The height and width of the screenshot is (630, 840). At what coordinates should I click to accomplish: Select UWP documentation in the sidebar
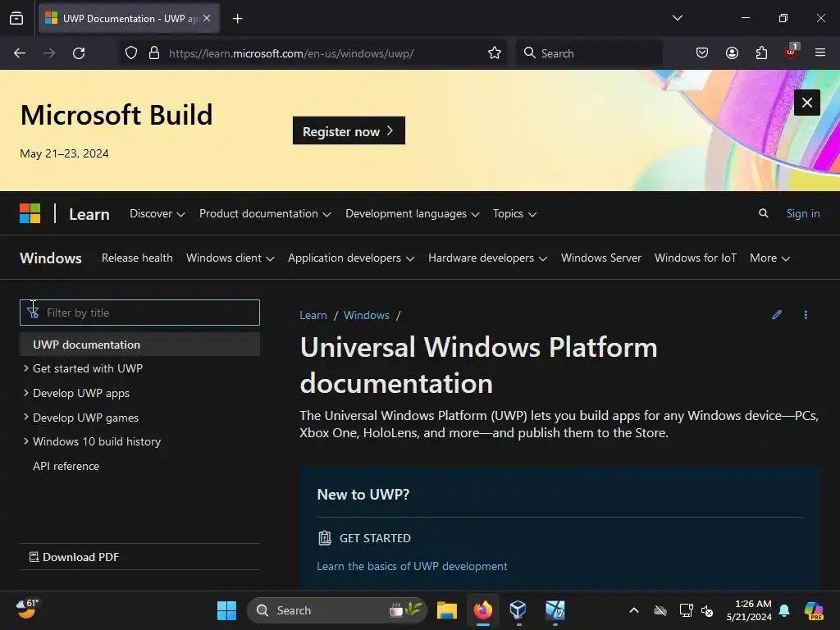[139, 345]
